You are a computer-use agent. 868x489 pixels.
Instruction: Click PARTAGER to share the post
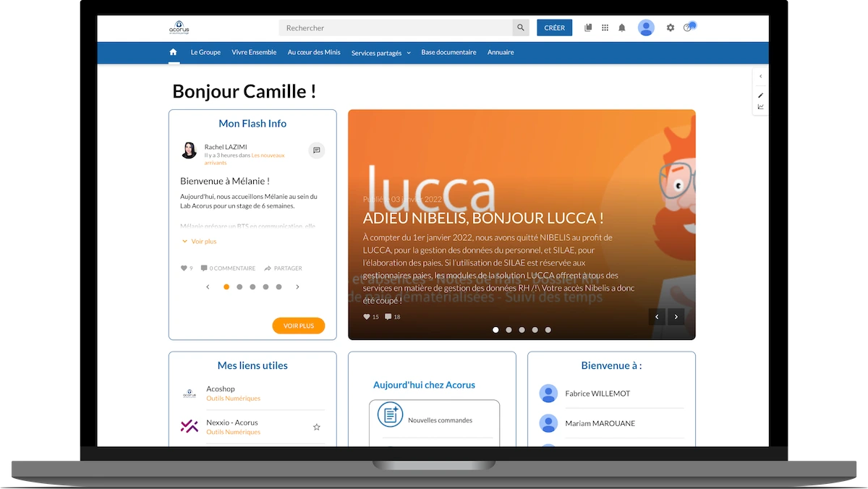283,268
